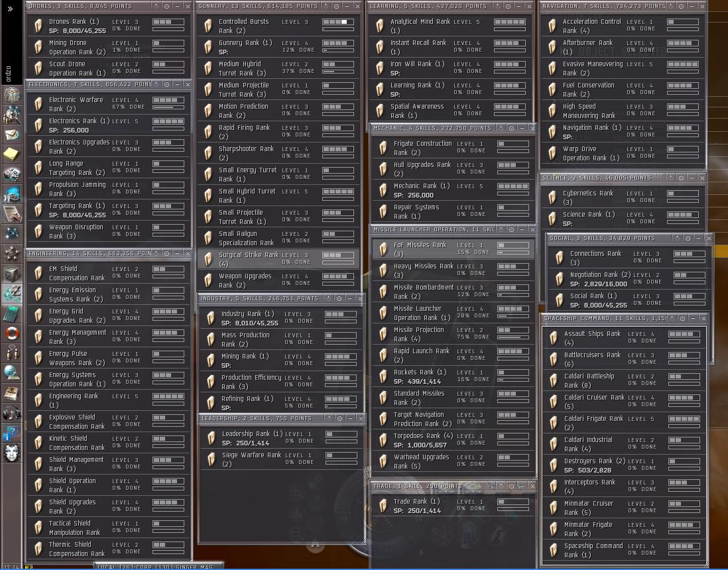Click the Learning, 5 Skills window title
Image resolution: width=728 pixels, height=570 pixels.
click(x=428, y=6)
